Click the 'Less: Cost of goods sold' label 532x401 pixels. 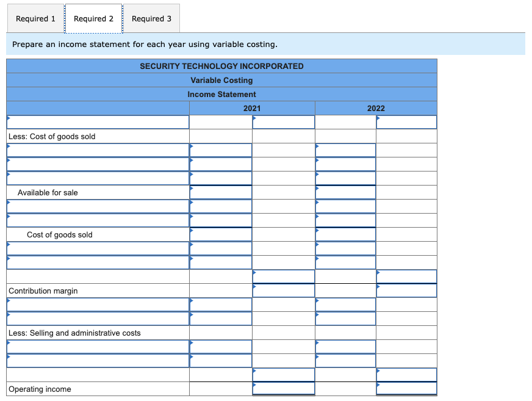52,137
